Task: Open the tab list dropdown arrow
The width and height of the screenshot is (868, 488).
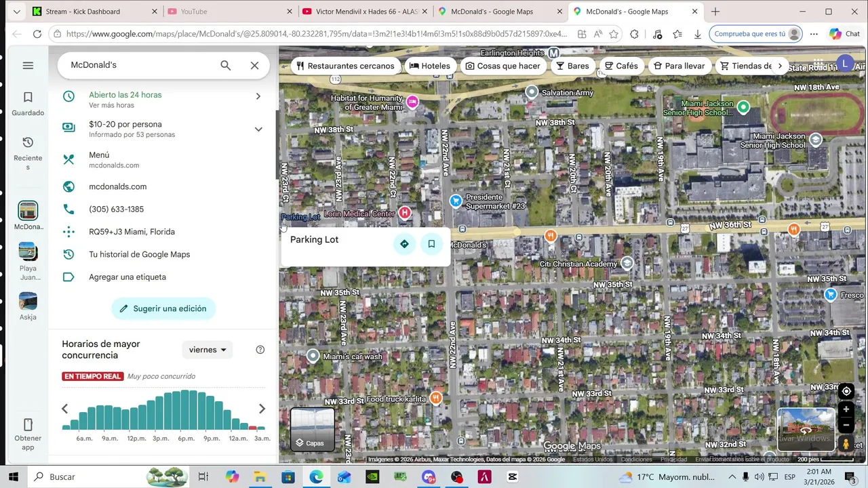Action: coord(16,12)
